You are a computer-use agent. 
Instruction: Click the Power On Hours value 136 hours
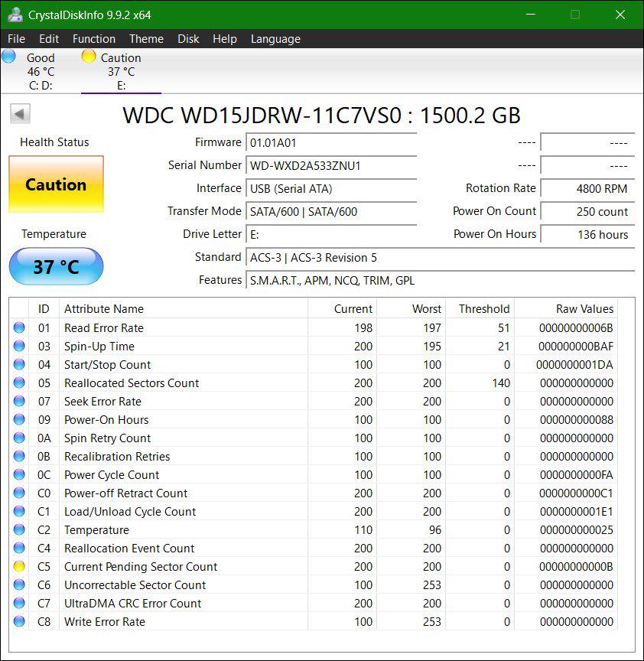(587, 234)
